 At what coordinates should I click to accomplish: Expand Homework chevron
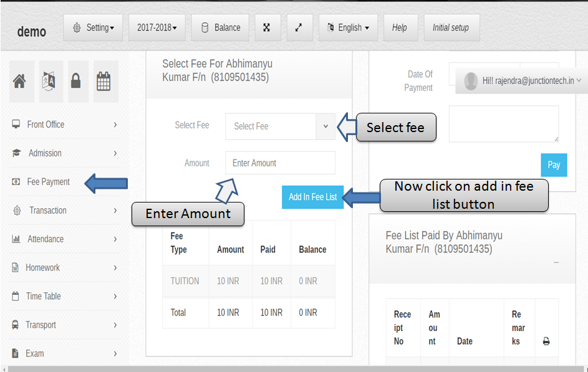click(x=115, y=268)
